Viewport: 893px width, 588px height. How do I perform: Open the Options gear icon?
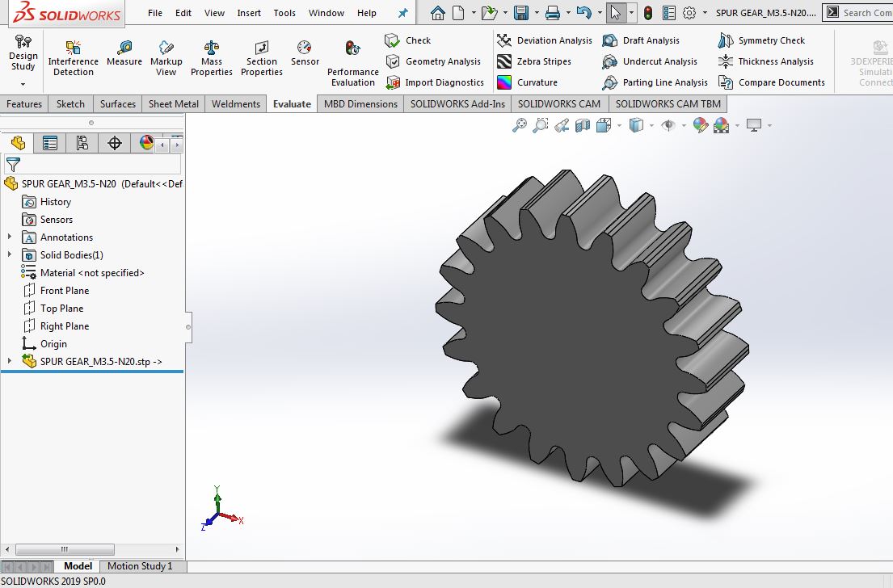coord(689,13)
